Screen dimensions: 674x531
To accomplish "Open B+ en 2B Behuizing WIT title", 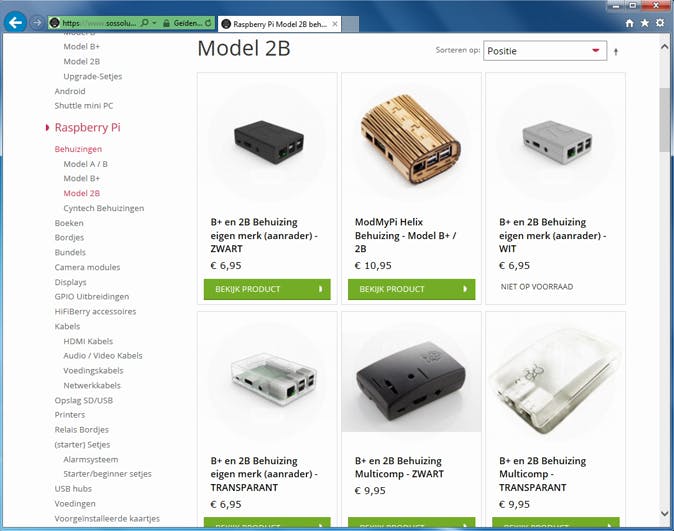I will [x=552, y=235].
